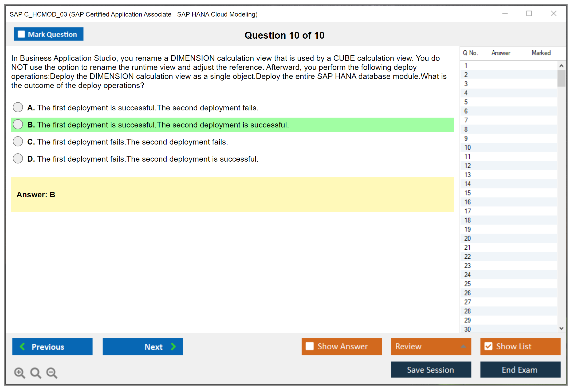Click the green right chevron on Next
574x392 pixels.
coord(173,346)
